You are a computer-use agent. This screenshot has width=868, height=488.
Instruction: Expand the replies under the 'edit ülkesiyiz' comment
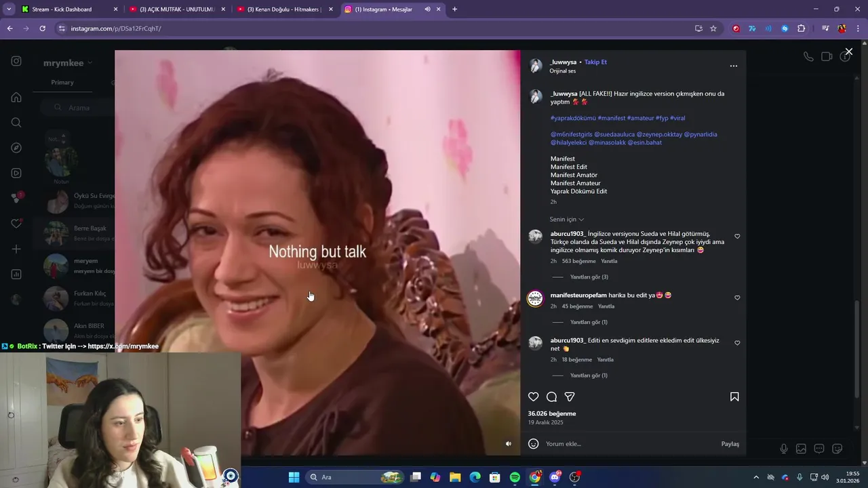pos(589,375)
